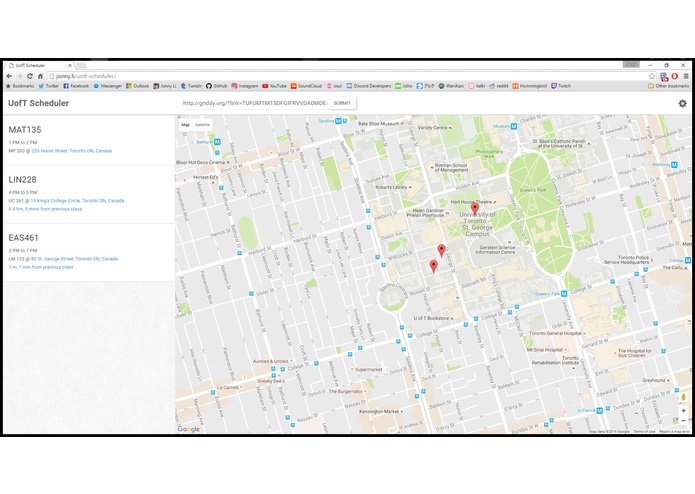
Task: Click the Spadina subway station icon
Action: click(338, 121)
